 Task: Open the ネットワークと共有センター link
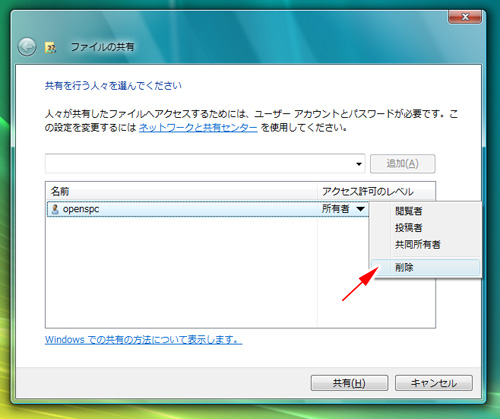coord(198,127)
